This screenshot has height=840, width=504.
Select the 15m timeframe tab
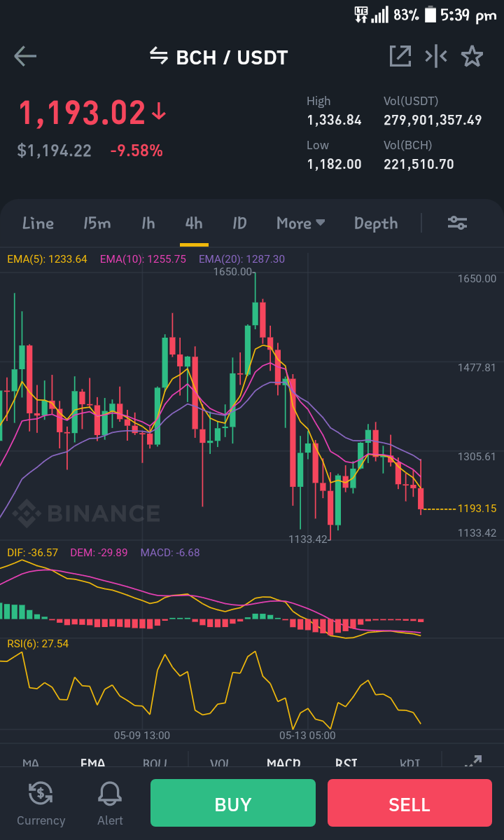click(x=97, y=223)
